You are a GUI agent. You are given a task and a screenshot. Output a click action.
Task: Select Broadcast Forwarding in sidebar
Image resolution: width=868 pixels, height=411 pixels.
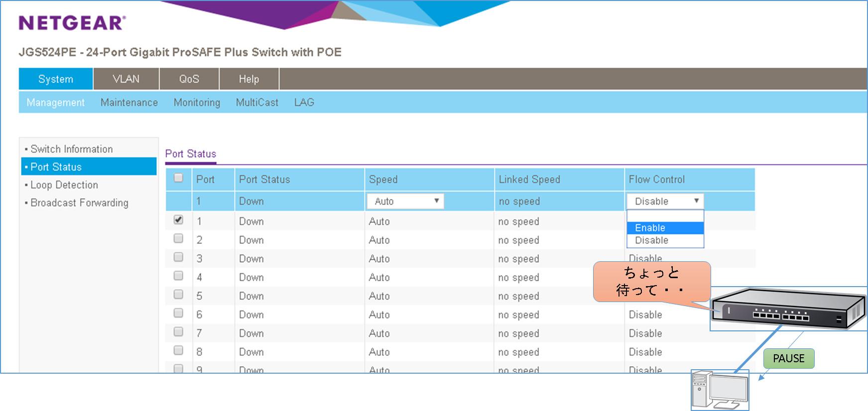79,203
